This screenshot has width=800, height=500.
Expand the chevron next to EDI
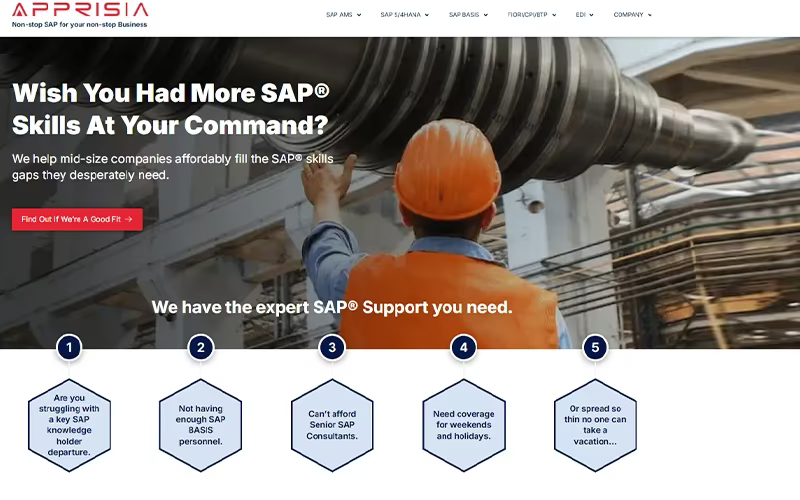pos(592,15)
